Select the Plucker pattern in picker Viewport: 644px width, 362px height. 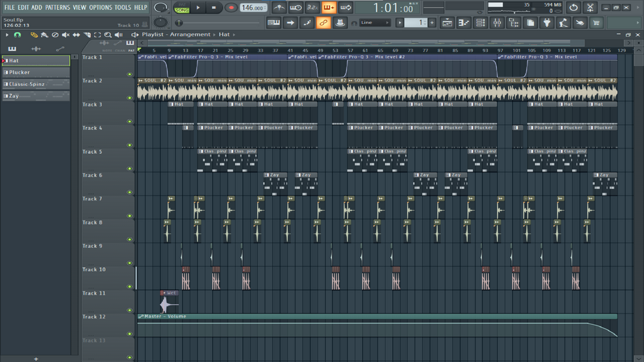pos(36,72)
